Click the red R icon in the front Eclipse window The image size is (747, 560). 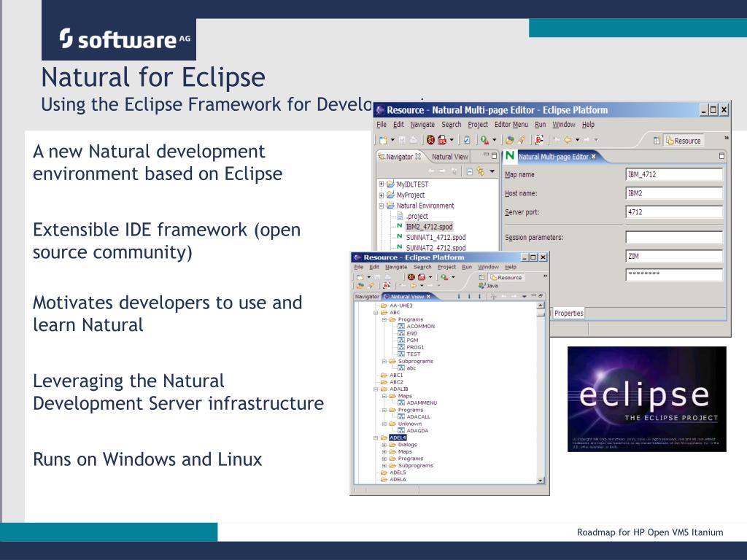coord(387,286)
